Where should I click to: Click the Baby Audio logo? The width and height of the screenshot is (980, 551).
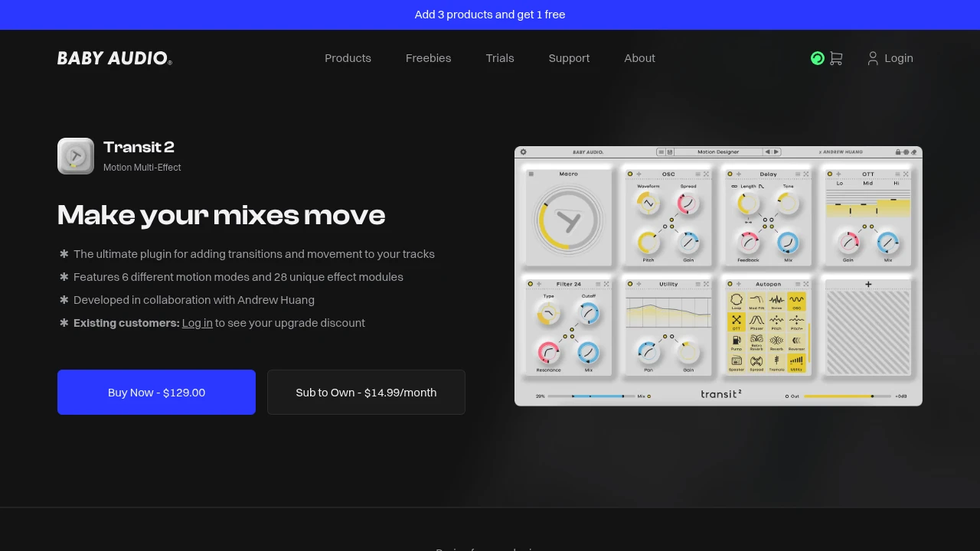tap(115, 58)
